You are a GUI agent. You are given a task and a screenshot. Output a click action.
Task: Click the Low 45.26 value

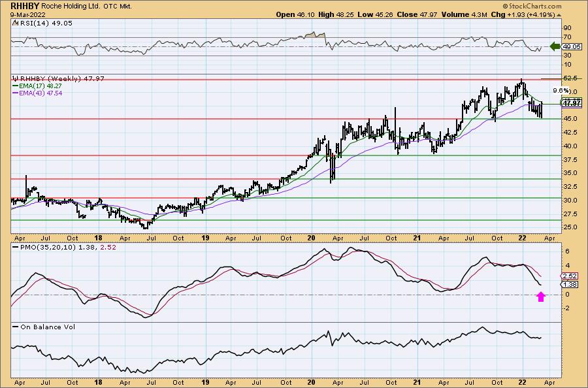point(376,14)
